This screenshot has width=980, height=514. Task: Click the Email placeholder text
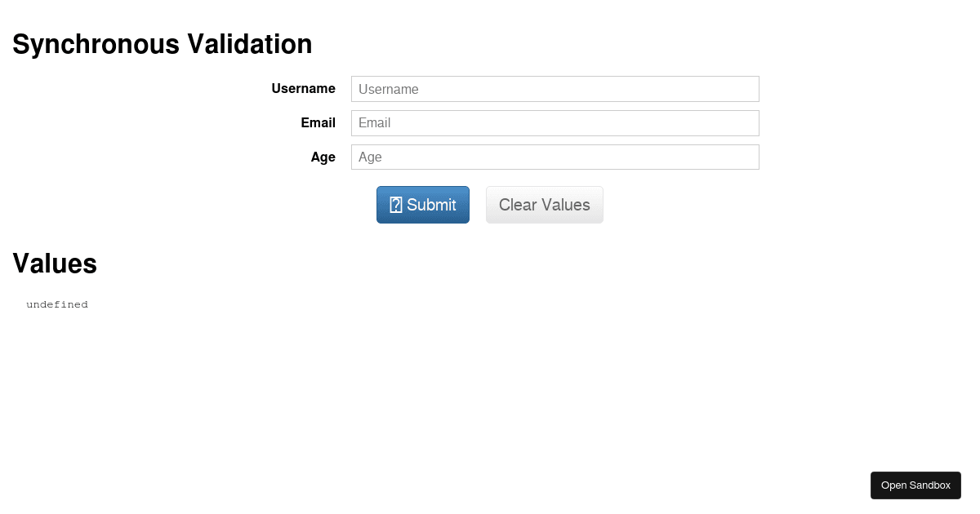[x=374, y=123]
